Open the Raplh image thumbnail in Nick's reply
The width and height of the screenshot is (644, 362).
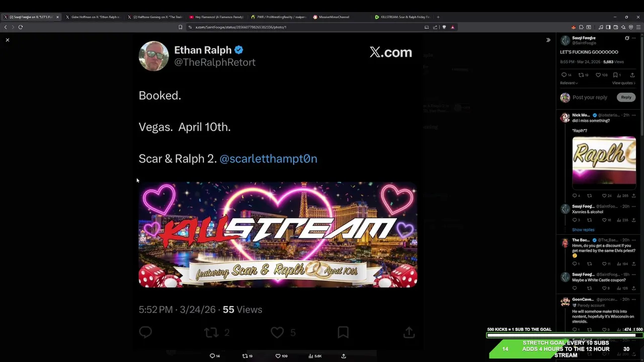pos(604,161)
